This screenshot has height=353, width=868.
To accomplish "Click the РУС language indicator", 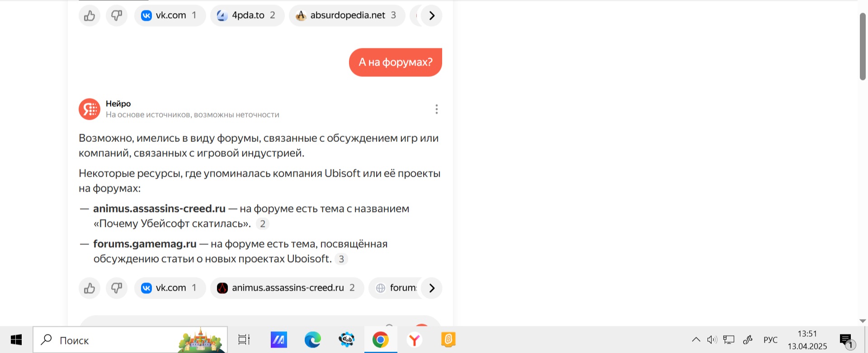I will [x=770, y=340].
